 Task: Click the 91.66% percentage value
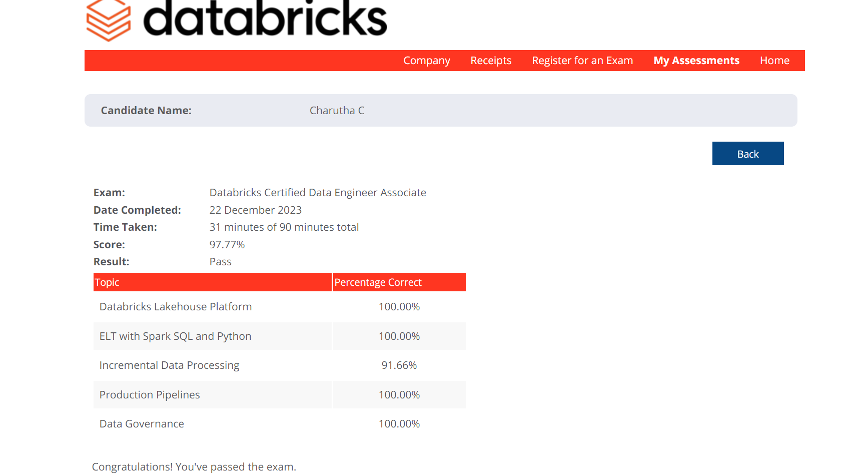coord(399,365)
